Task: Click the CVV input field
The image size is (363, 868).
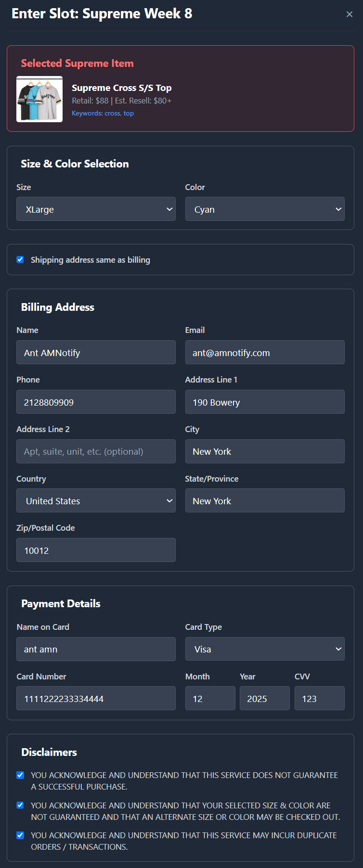Action: coord(319,699)
